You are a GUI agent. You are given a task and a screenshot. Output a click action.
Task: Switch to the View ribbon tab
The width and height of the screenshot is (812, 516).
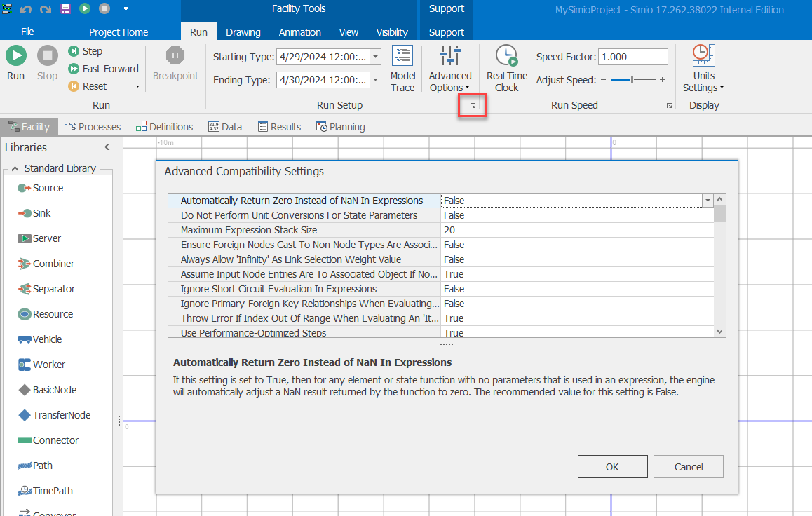[x=349, y=32]
